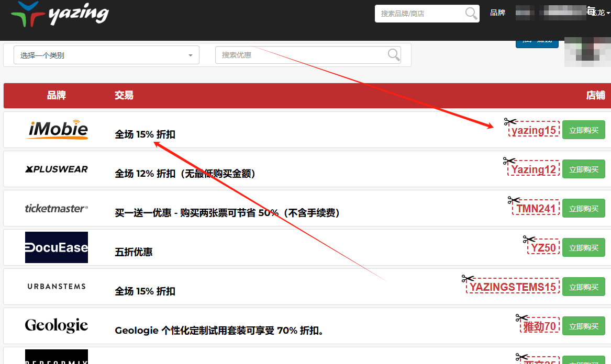Click the pixelated user avatar image

(x=587, y=52)
